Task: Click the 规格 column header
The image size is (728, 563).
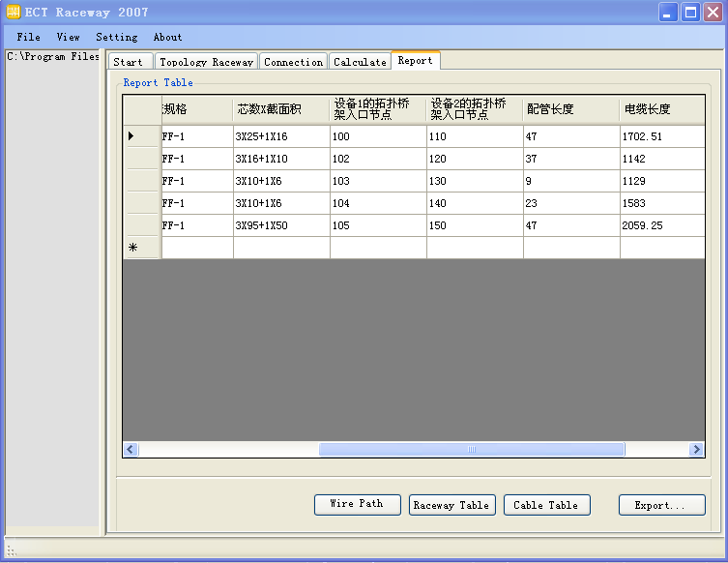Action: [x=197, y=109]
